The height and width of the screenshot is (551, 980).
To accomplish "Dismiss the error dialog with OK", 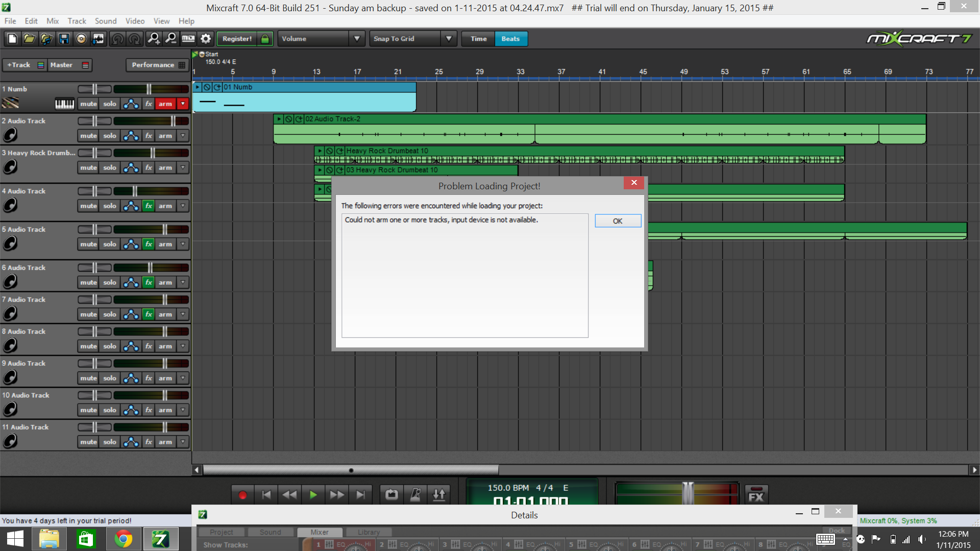I will 618,221.
